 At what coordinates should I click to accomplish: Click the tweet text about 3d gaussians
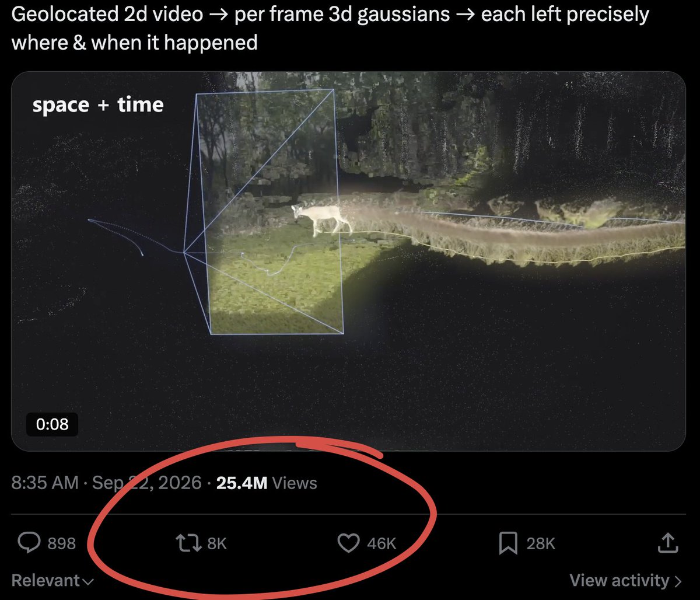(x=330, y=28)
